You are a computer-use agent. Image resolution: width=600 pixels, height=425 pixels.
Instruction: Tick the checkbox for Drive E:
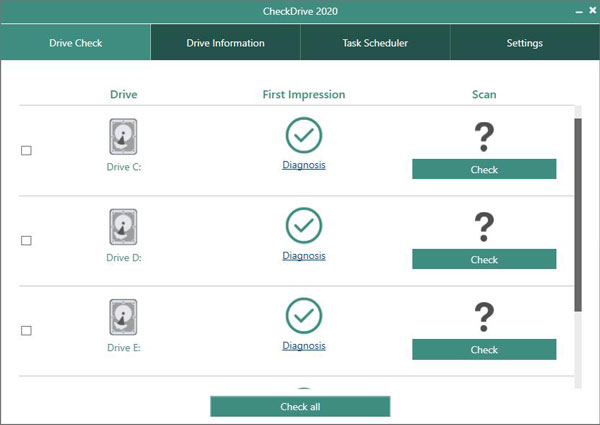click(26, 331)
